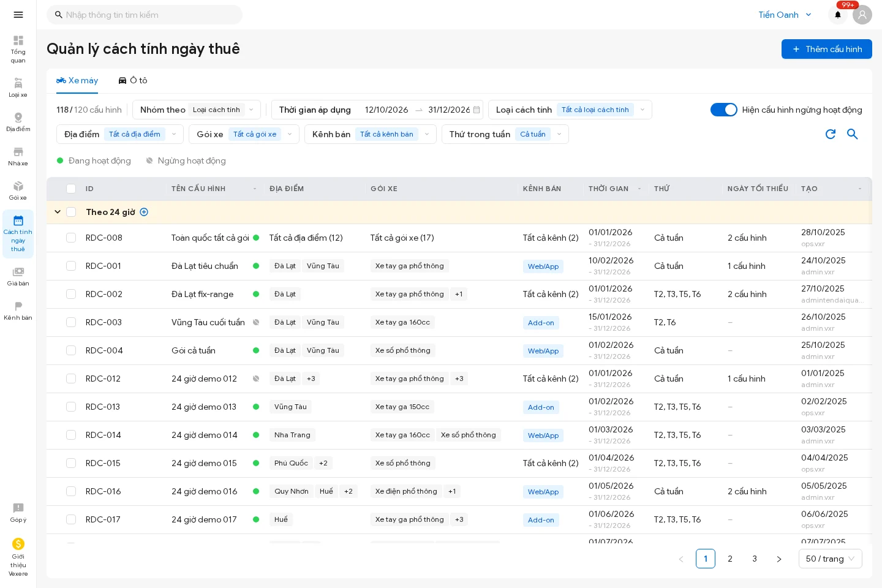882x588 pixels.
Task: Check the RDC-008 row checkbox
Action: pyautogui.click(x=71, y=238)
